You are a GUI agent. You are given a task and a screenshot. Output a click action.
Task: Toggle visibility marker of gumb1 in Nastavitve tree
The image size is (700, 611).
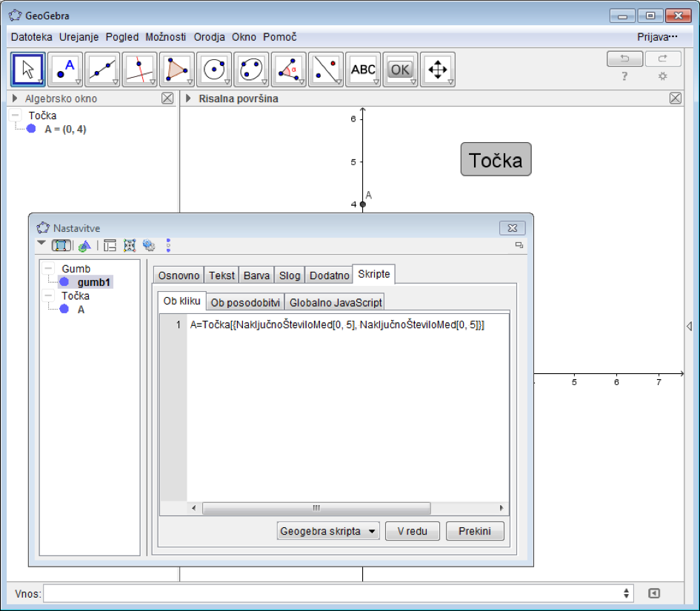coord(64,282)
